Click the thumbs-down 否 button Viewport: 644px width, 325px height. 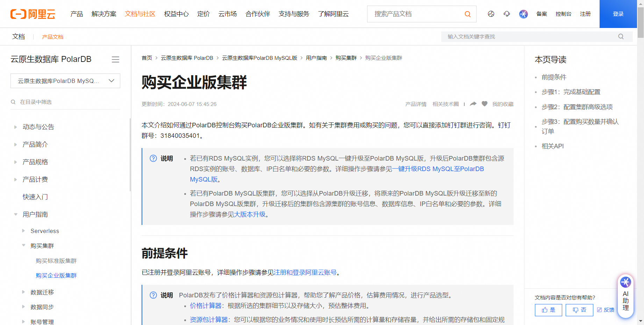pos(579,310)
